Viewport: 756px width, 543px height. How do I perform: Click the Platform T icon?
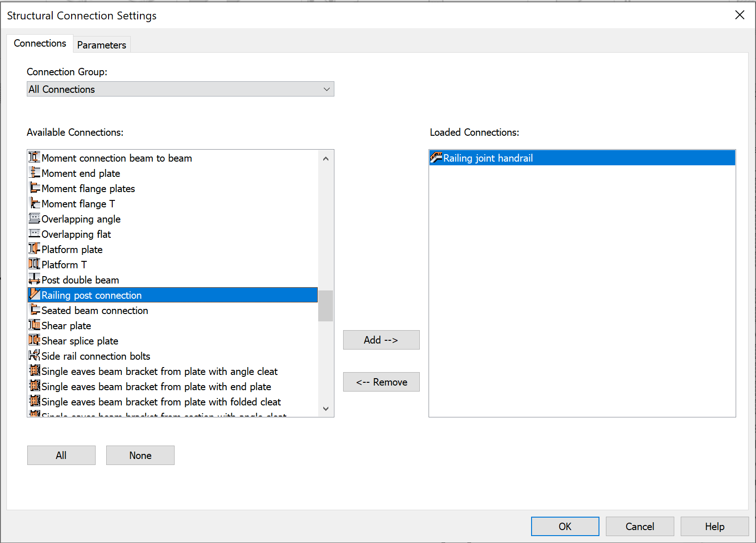point(35,264)
